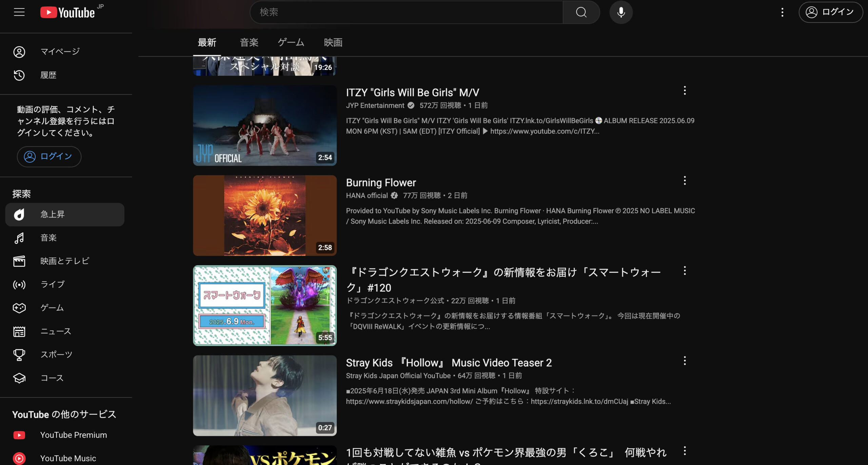Switch to the ゲーム tab

point(291,43)
